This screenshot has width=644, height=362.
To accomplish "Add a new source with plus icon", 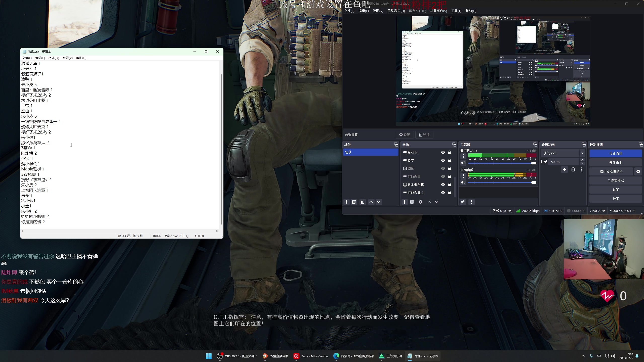I will point(405,202).
